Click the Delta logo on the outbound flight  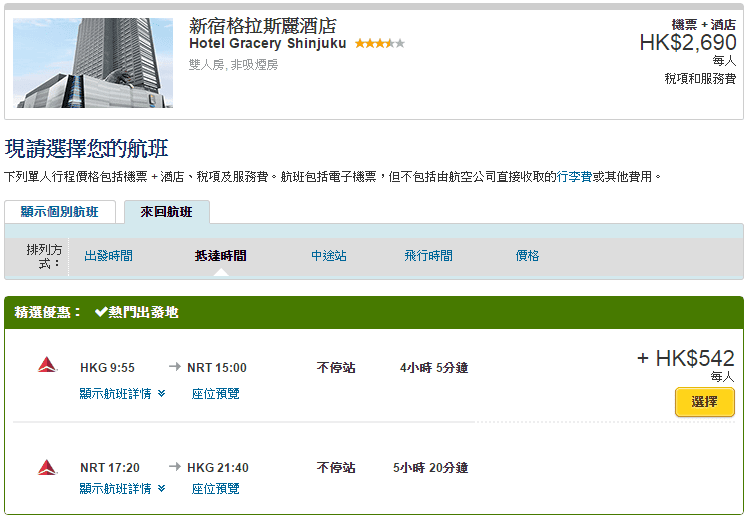[x=47, y=367]
